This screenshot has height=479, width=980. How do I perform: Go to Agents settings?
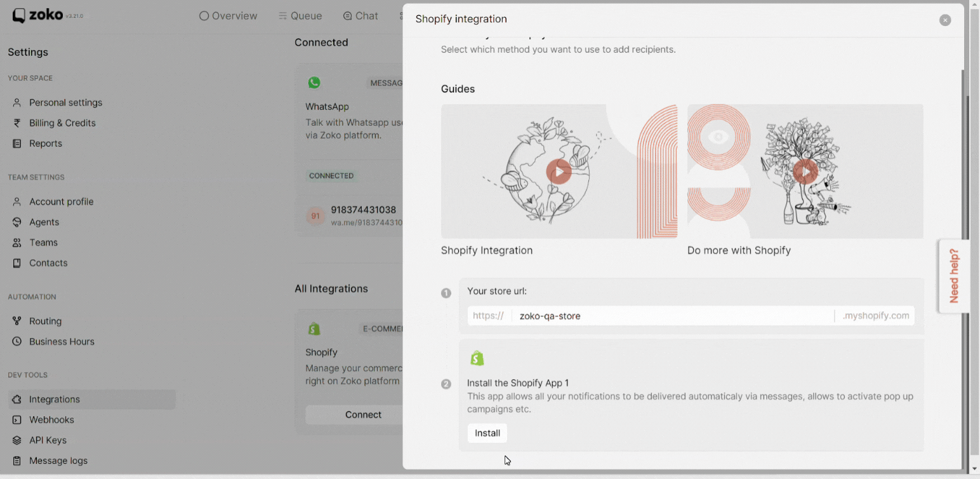tap(44, 222)
